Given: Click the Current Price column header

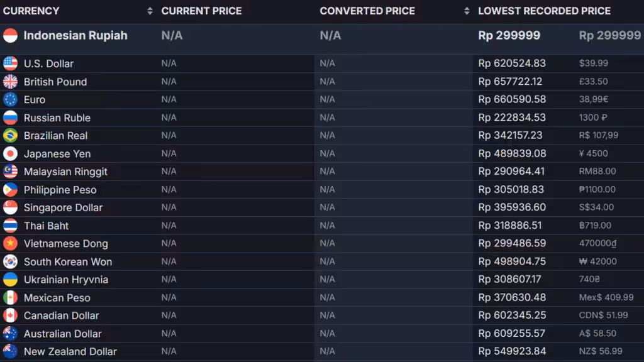Looking at the screenshot, I should pyautogui.click(x=201, y=11).
